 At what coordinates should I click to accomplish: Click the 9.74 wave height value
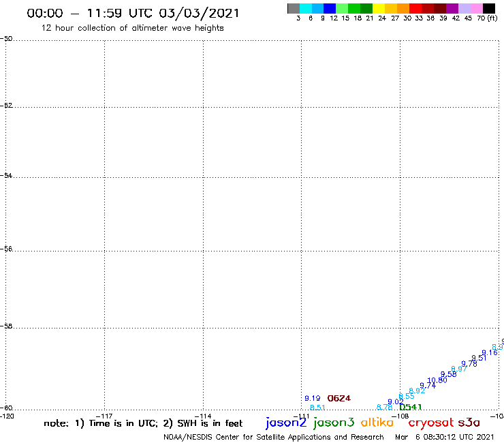click(x=428, y=386)
